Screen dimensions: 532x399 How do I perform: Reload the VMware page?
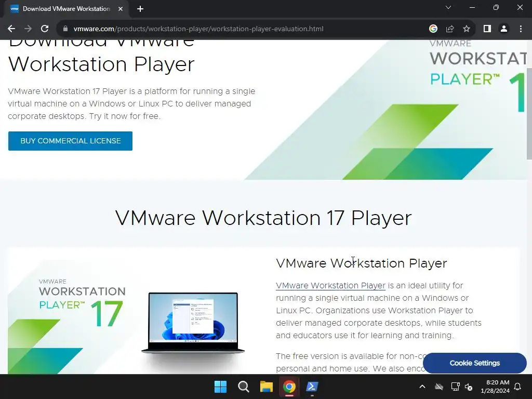[x=45, y=29]
